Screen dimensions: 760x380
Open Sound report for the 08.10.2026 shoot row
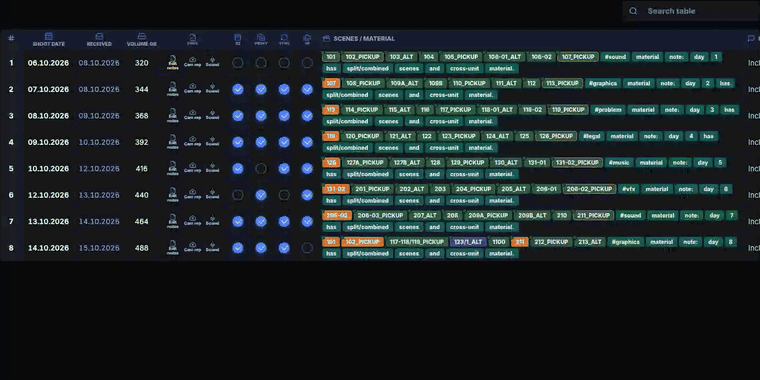coord(212,115)
